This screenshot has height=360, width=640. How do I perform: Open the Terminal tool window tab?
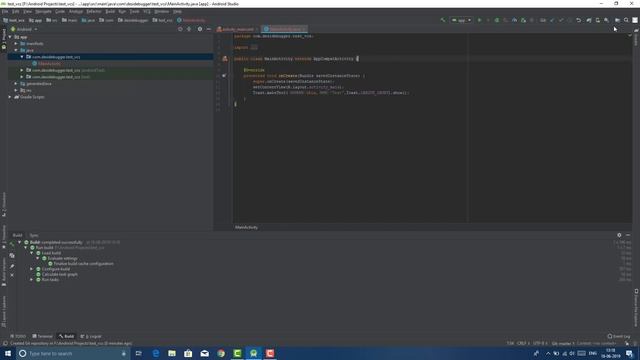click(43, 336)
